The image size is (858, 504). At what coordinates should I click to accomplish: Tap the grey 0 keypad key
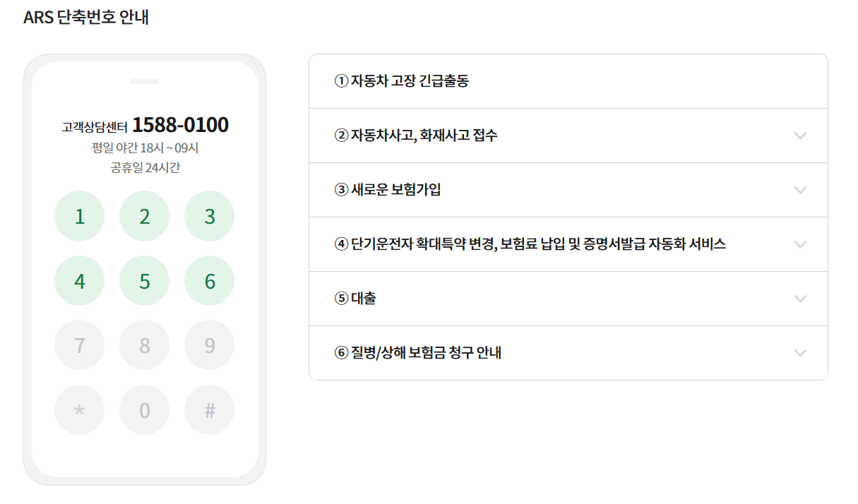coord(144,410)
